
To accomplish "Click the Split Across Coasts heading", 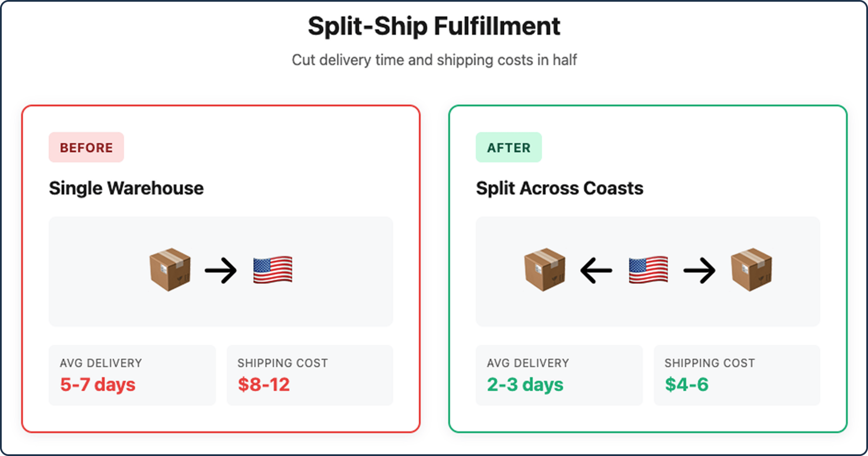I will 559,188.
